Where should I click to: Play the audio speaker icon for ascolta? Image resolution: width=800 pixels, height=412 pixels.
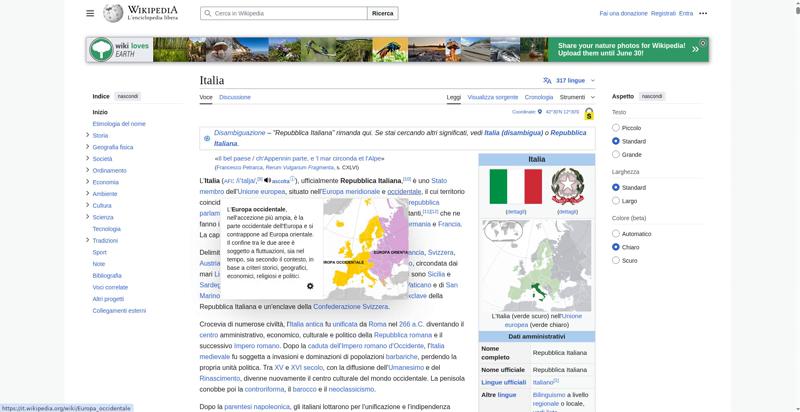pos(267,181)
